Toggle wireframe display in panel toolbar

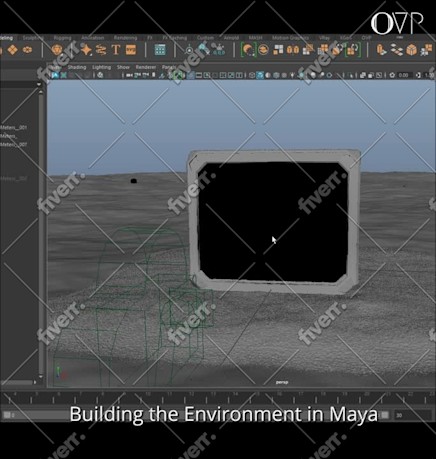click(x=252, y=75)
